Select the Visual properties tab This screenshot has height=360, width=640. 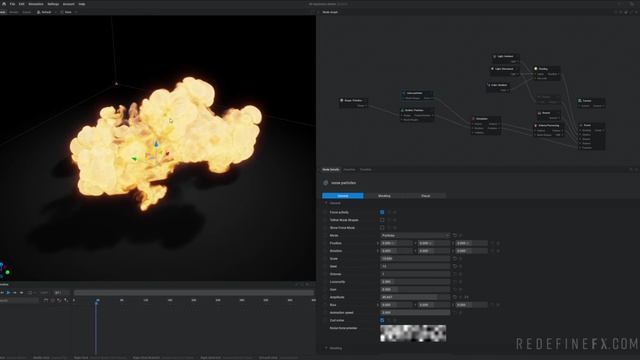click(425, 196)
